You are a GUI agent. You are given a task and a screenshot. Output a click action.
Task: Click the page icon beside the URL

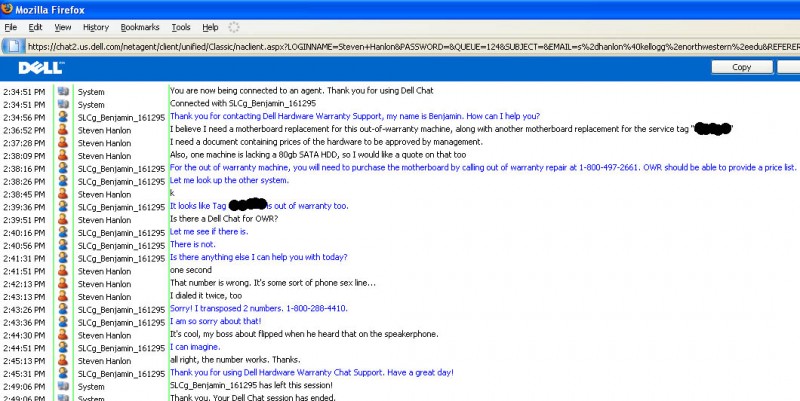tap(13, 46)
